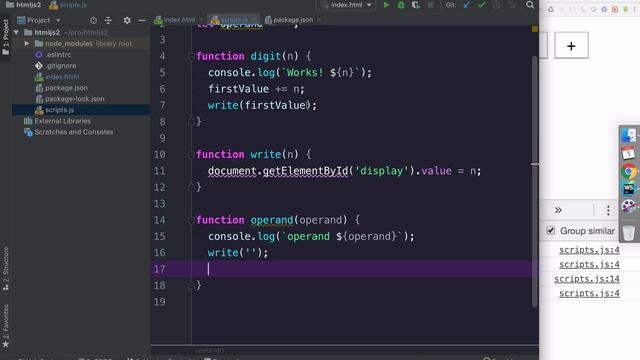Open the DevTools three-dot menu
Screen dimensions: 640x360
[608, 210]
